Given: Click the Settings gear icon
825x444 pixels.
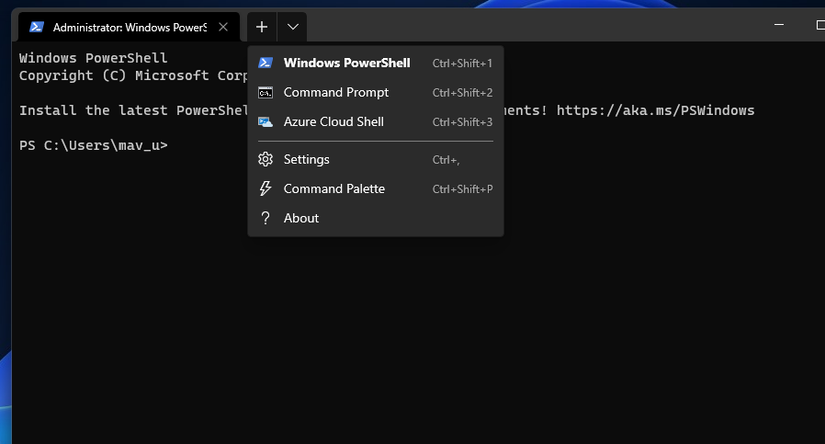Looking at the screenshot, I should pos(265,159).
